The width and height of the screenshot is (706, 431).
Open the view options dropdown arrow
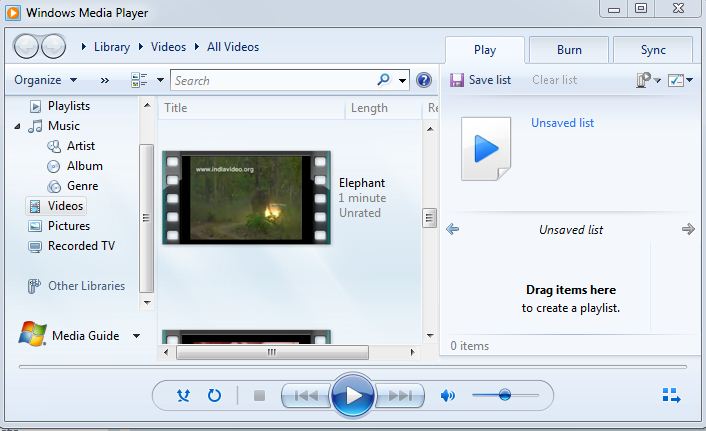[x=160, y=80]
